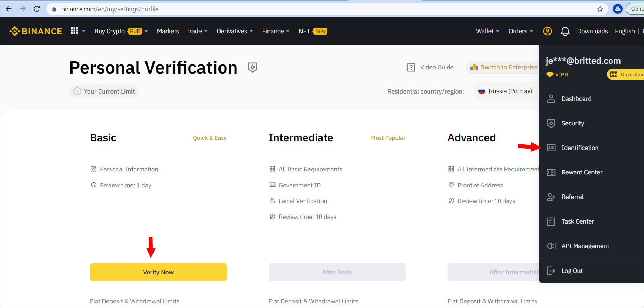This screenshot has width=644, height=308.
Task: Click the Security shield icon in menu
Action: 551,123
